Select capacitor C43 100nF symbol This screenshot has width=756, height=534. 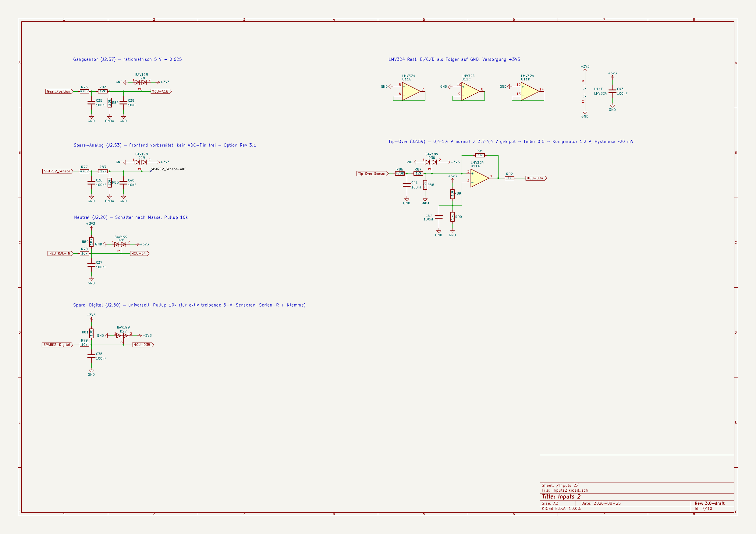point(612,91)
